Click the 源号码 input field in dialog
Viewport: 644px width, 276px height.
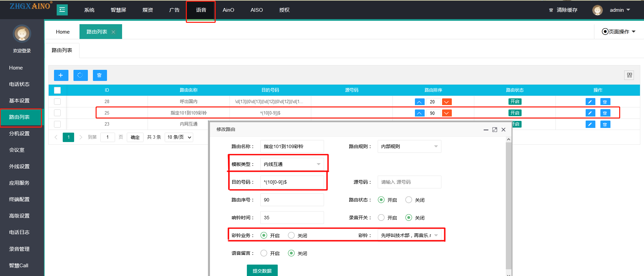pyautogui.click(x=409, y=182)
